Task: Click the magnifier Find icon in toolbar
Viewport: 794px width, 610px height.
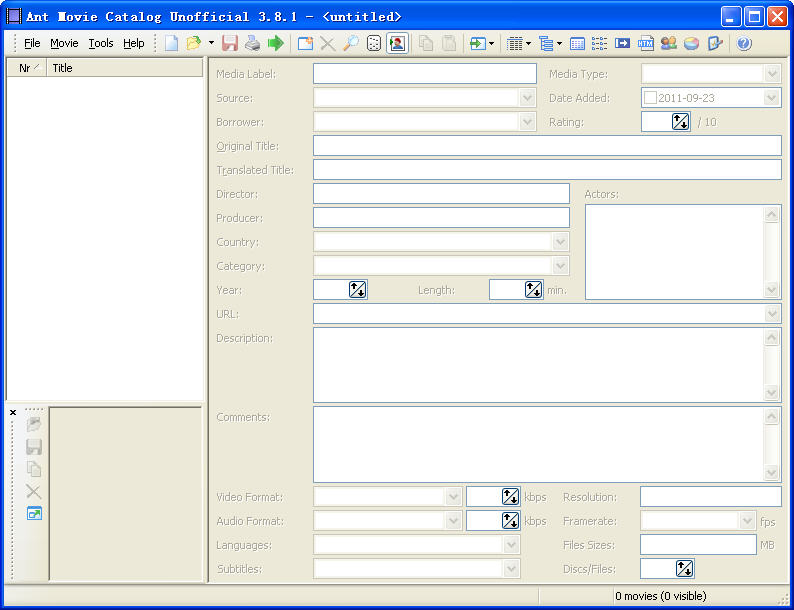Action: pos(350,44)
